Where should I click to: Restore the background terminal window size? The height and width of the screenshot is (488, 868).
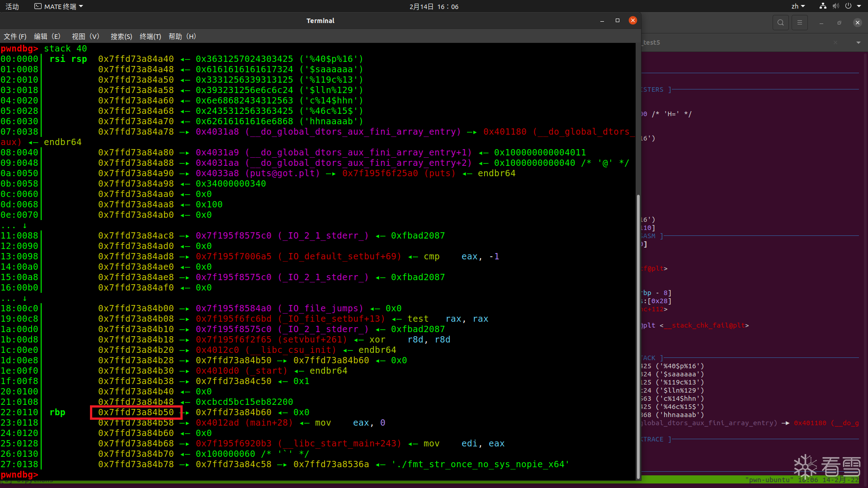tap(839, 23)
